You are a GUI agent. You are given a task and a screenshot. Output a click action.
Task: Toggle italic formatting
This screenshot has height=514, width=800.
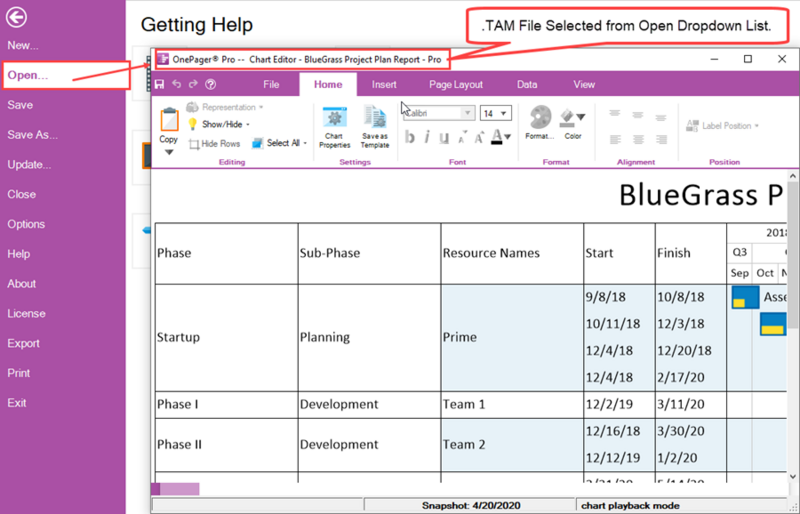(427, 137)
